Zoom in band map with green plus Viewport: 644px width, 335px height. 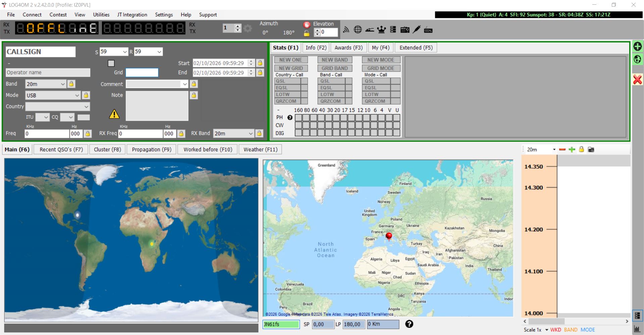(x=572, y=150)
